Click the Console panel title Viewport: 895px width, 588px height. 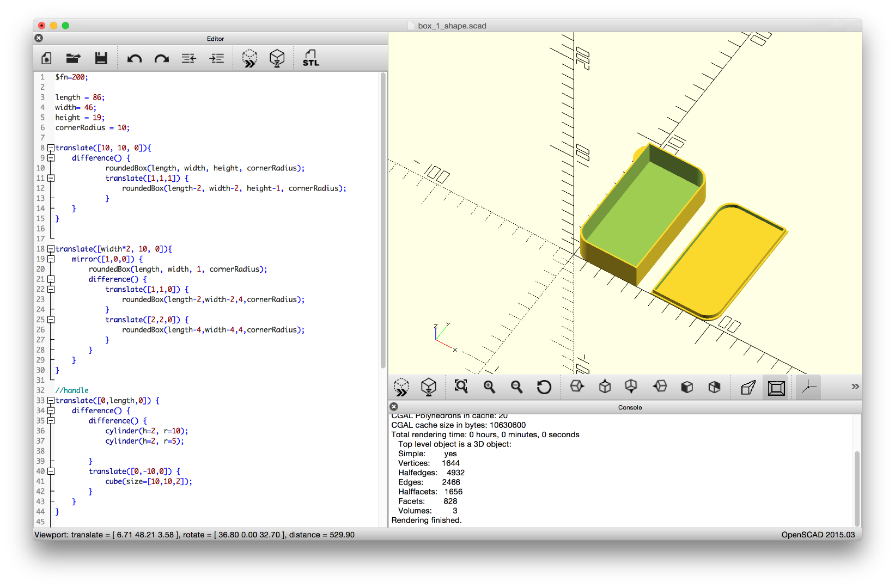[630, 407]
